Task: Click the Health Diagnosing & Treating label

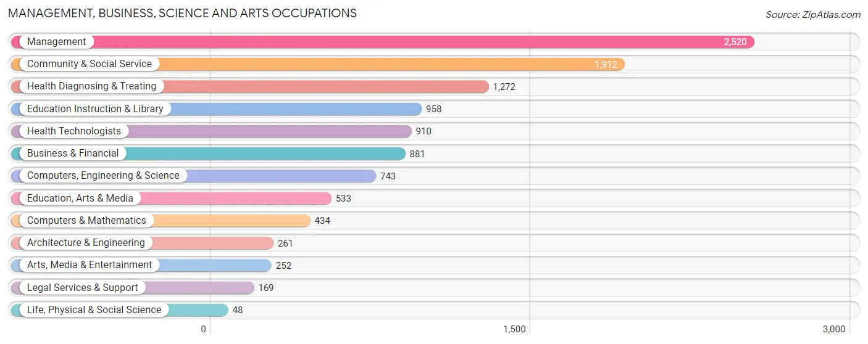Action: (91, 86)
